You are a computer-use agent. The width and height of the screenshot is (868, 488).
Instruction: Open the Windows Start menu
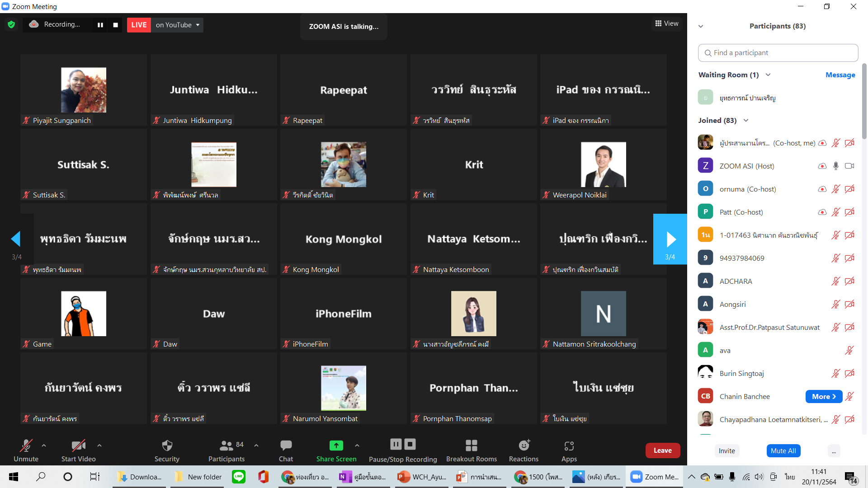click(x=14, y=477)
